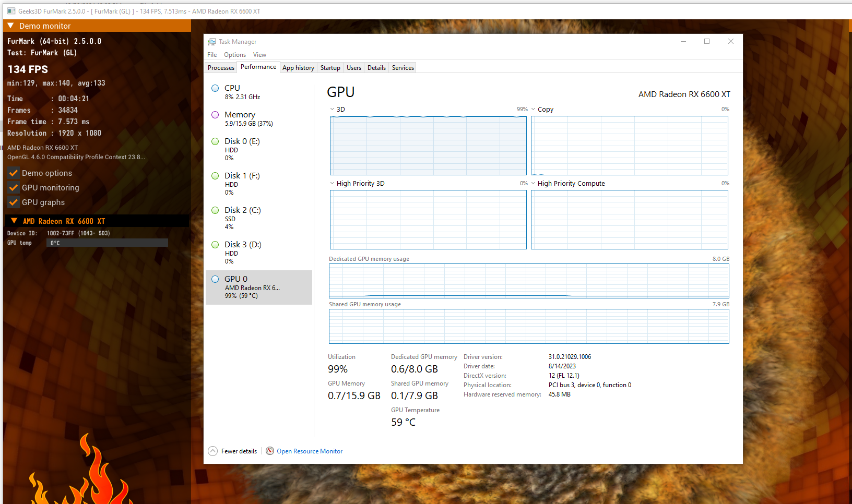Click the Dedicated GPU memory usage graph

click(529, 281)
